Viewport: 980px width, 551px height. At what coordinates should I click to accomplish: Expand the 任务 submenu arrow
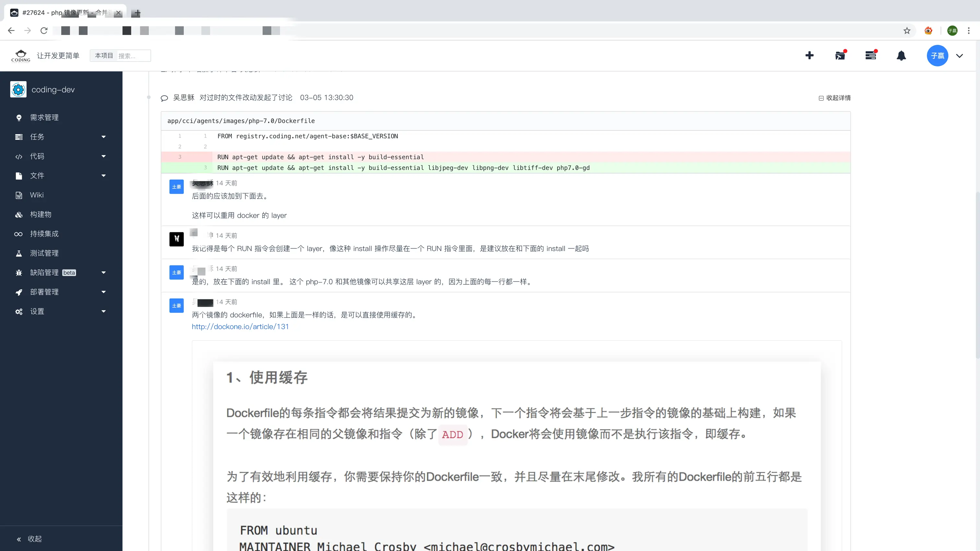pyautogui.click(x=103, y=137)
